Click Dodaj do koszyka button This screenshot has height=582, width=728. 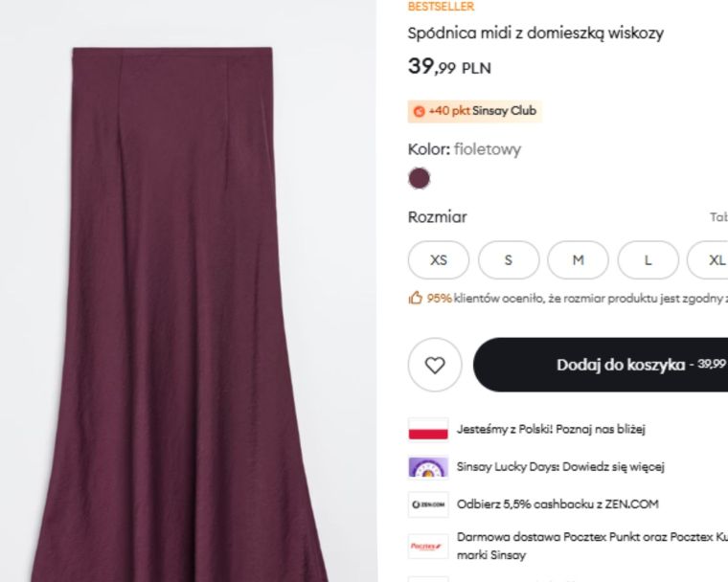pos(601,365)
